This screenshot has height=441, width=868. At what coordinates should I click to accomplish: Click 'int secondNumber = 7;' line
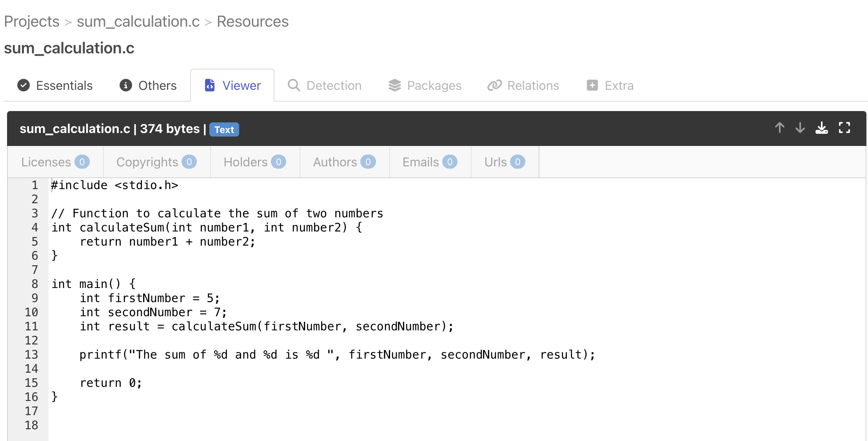click(153, 312)
